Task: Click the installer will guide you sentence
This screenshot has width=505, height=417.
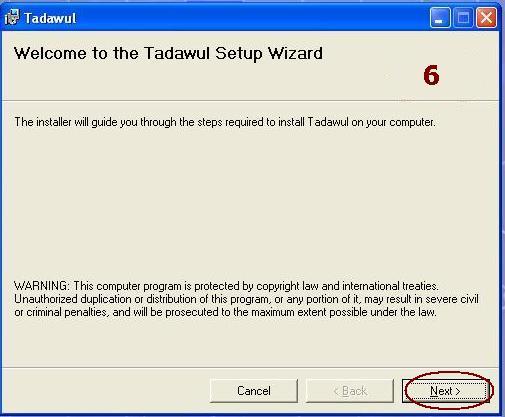Action: point(225,122)
